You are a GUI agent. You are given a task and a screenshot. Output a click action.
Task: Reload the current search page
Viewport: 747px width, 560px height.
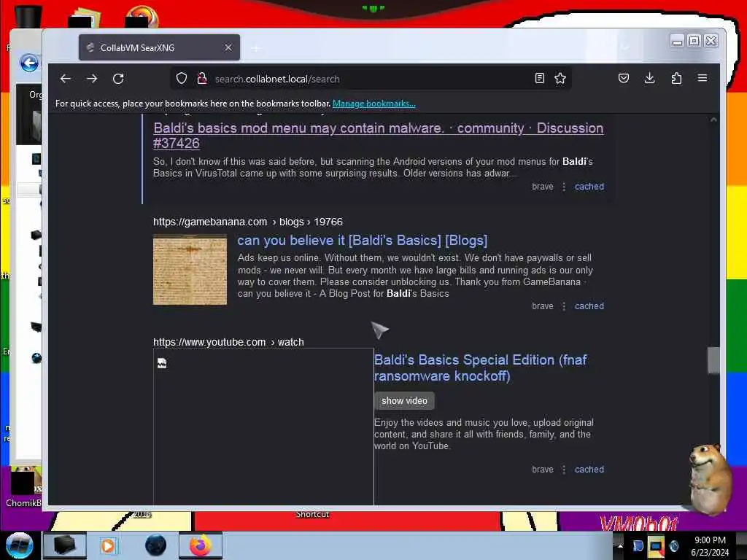[x=118, y=79]
